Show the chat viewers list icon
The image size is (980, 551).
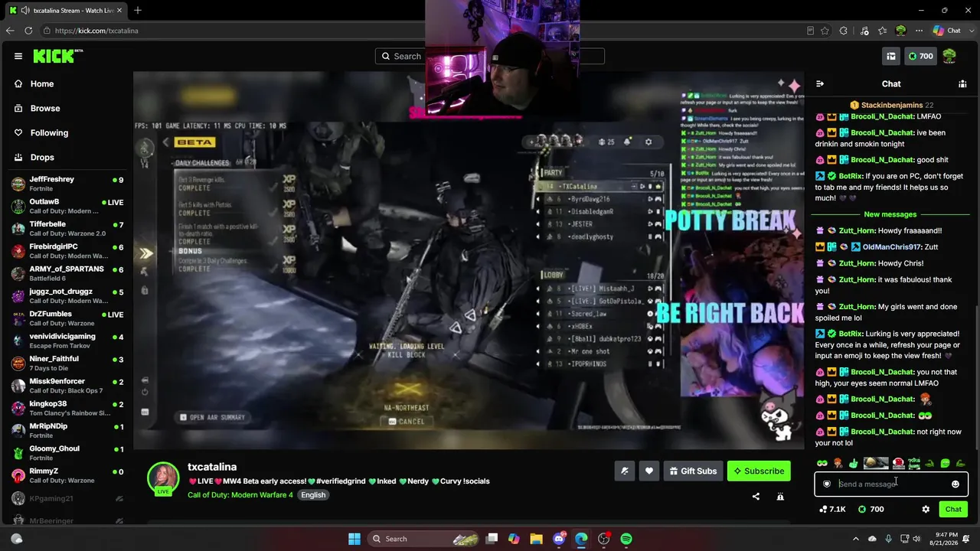coord(962,83)
